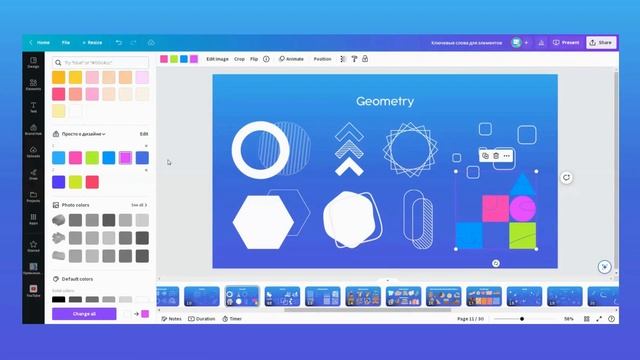Click See all beside Photo colors
The width and height of the screenshot is (640, 360).
pos(139,205)
